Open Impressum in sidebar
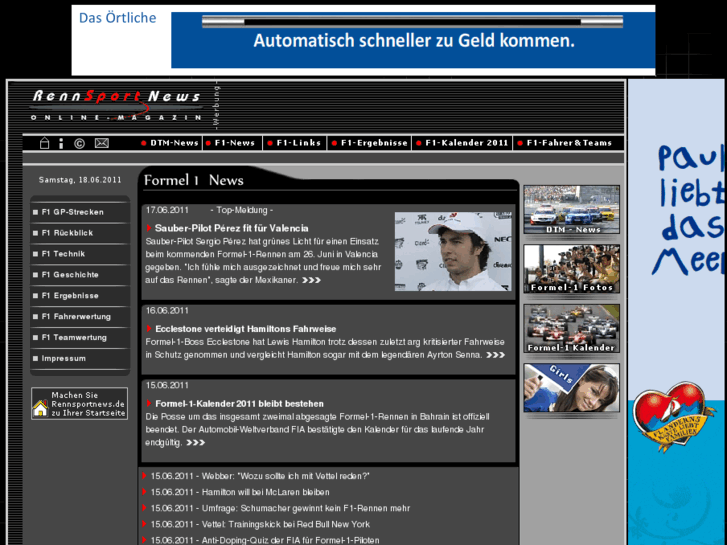727x545 pixels. [x=80, y=358]
